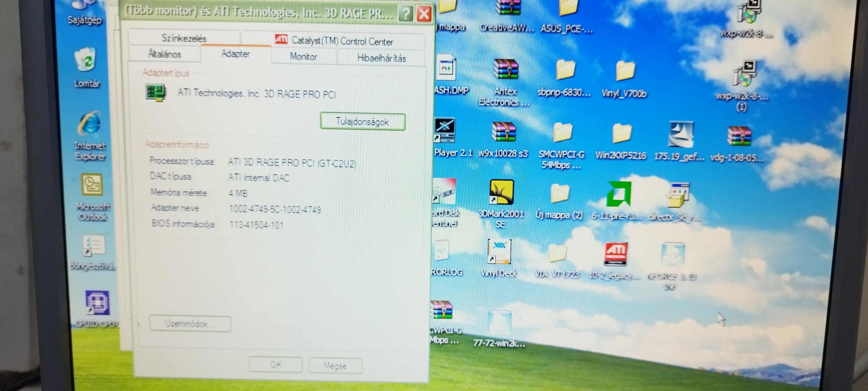Launch the CPUID CPU-Z shortcut
Screen dimensions: 868x391
[97, 309]
